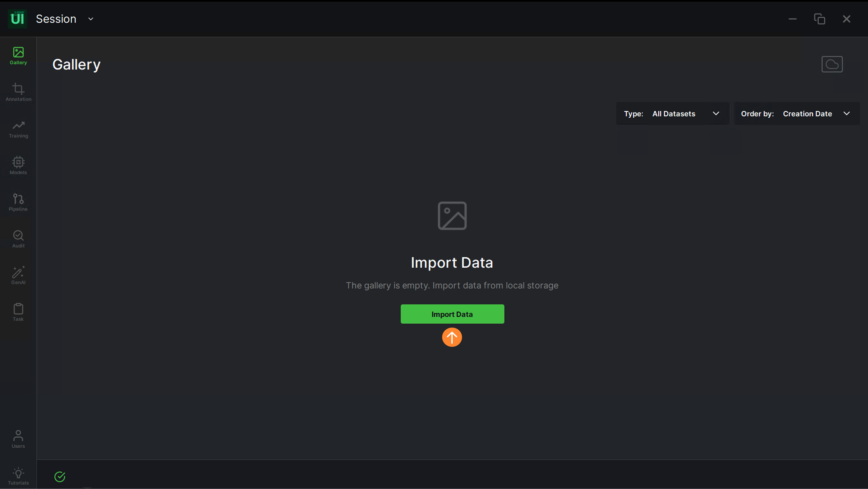The image size is (868, 489).
Task: Expand the Order by Creation Date dropdown
Action: 797,114
